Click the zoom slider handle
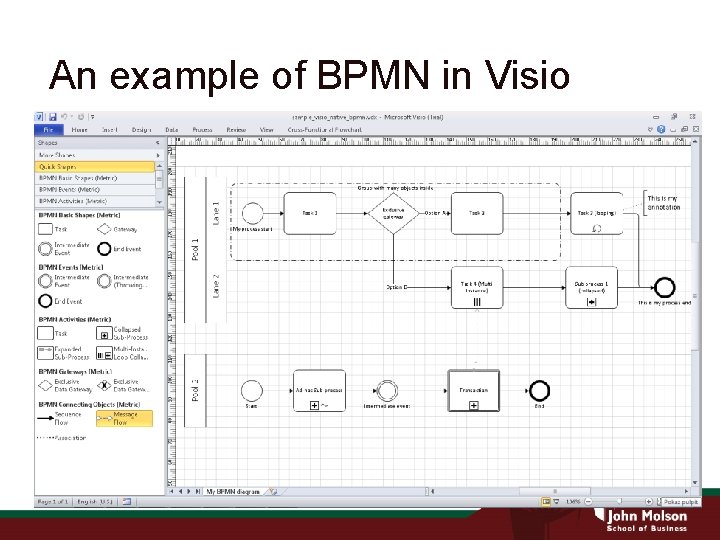The image size is (720, 540). coord(619,501)
